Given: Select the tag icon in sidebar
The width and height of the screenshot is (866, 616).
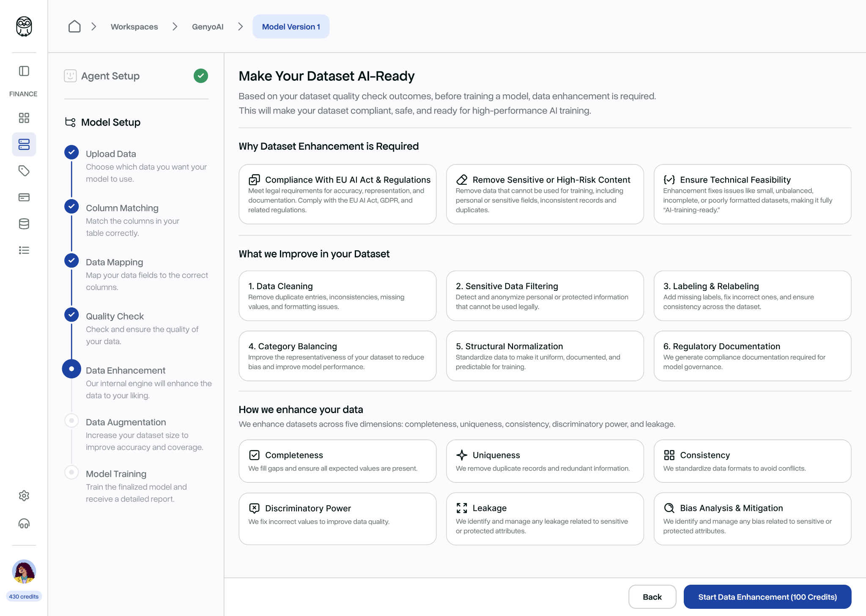Looking at the screenshot, I should [24, 171].
